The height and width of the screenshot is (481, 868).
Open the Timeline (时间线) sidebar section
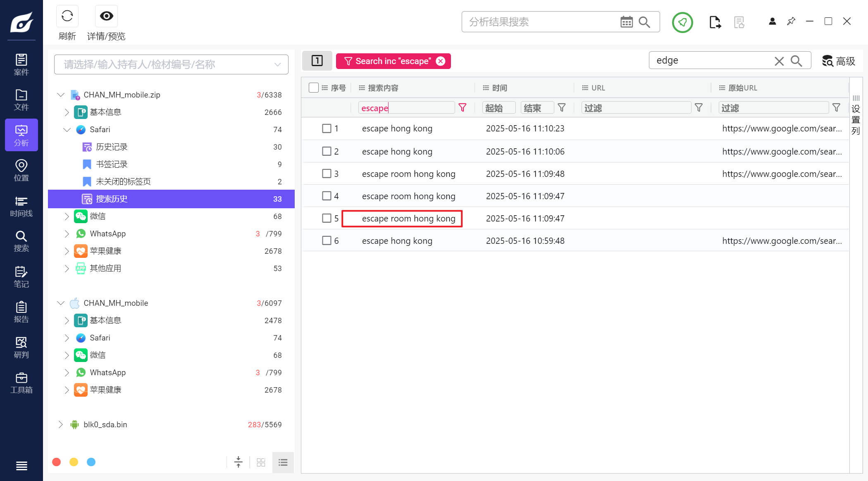(21, 206)
